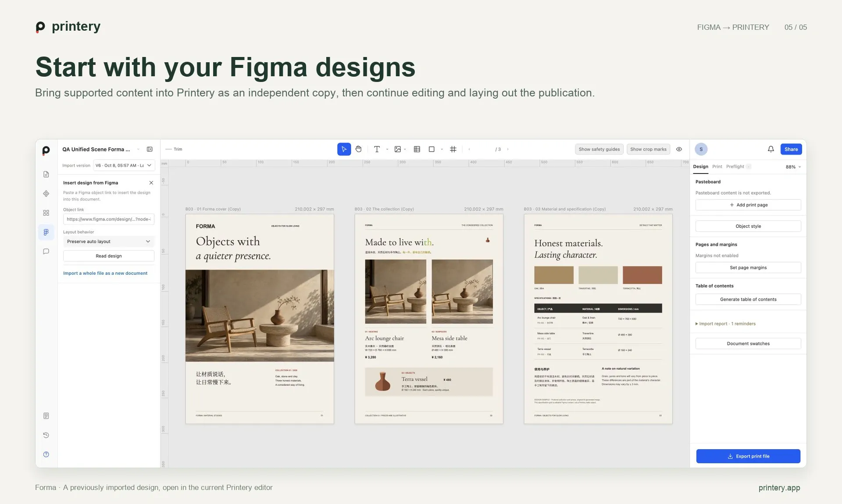842x504 pixels.
Task: Click Export print file
Action: 748,456
